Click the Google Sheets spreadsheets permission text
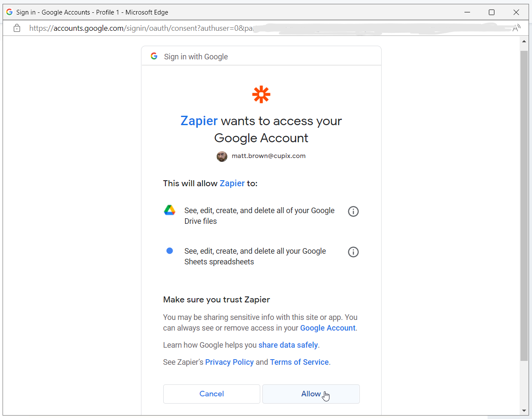This screenshot has height=419, width=532. point(255,256)
